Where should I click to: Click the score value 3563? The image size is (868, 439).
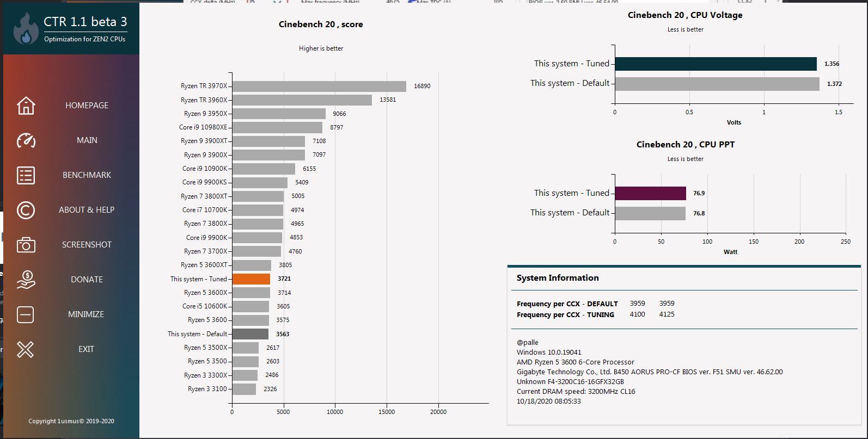pos(283,334)
